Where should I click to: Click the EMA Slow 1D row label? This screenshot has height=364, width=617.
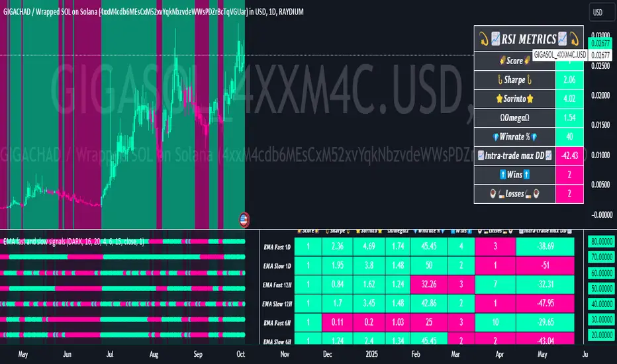click(x=277, y=266)
